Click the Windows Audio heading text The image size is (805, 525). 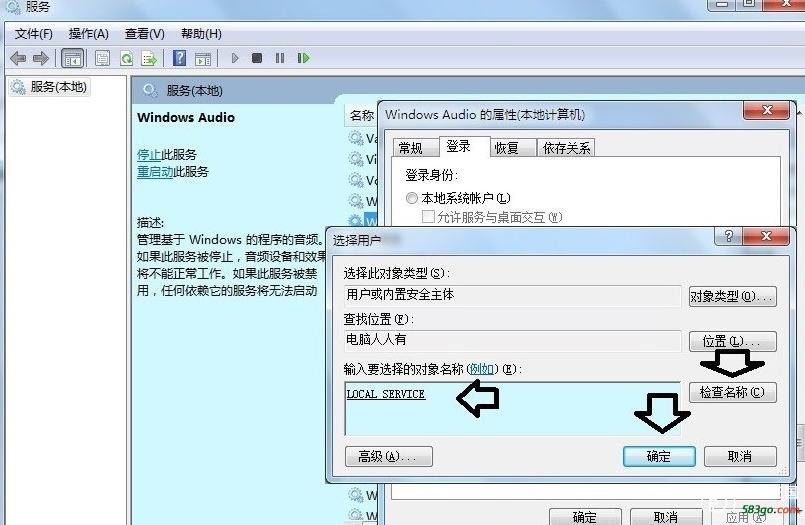186,118
